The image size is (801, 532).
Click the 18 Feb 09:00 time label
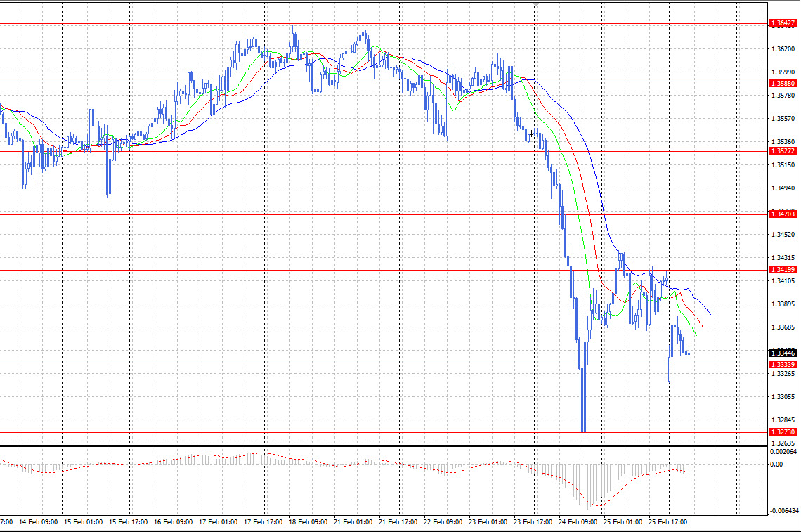(308, 521)
